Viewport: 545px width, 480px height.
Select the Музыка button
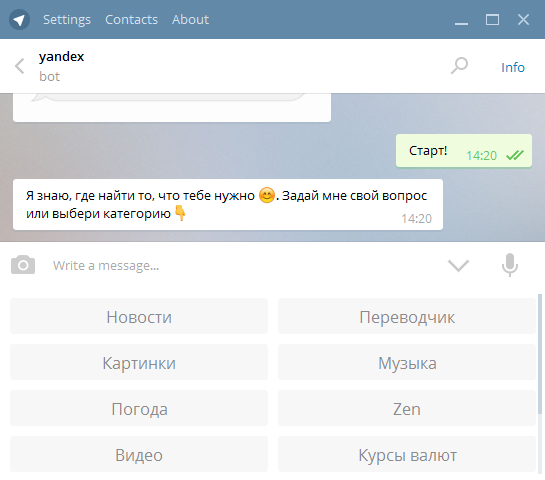(407, 362)
